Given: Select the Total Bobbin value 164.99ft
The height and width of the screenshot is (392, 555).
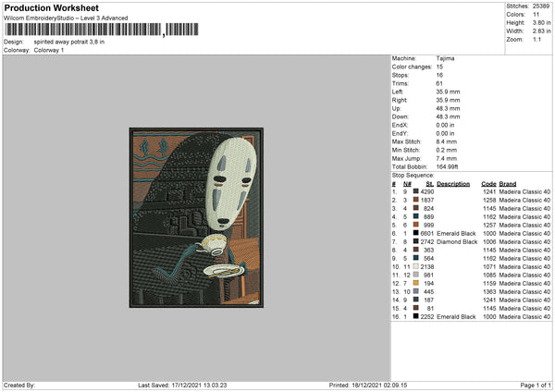Looking at the screenshot, I should coord(447,167).
